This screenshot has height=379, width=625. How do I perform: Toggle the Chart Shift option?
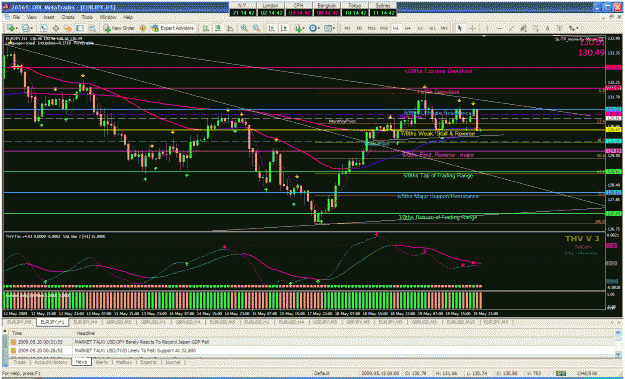[283, 28]
